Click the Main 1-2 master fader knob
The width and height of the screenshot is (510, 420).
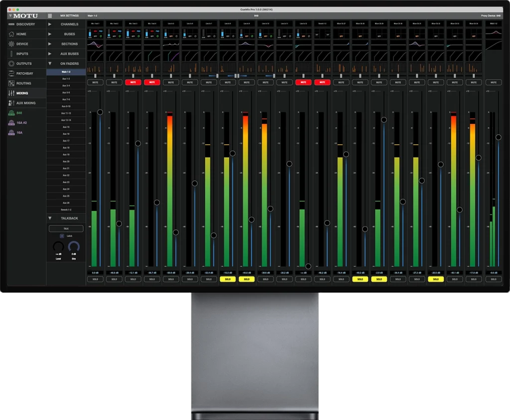pos(498,137)
